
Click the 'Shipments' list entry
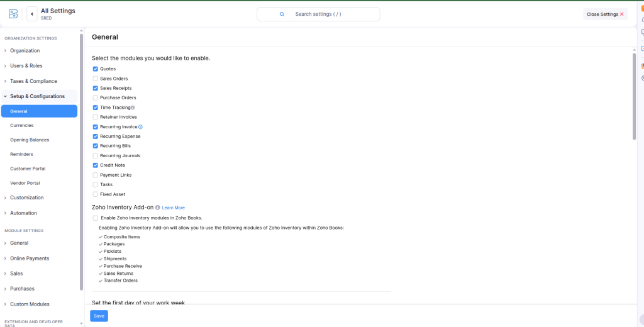pos(115,259)
